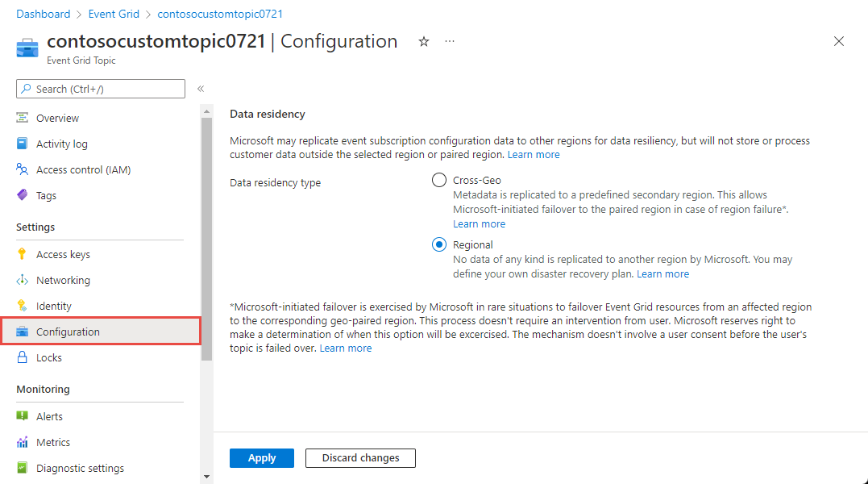The width and height of the screenshot is (868, 484).
Task: Open Access control (IAM) icon
Action: [x=23, y=169]
